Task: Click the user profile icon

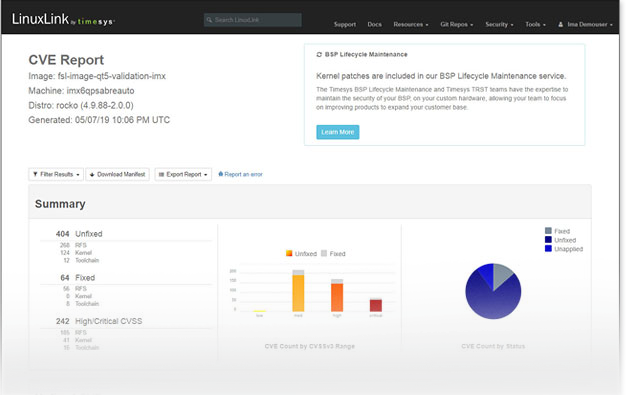Action: (561, 24)
